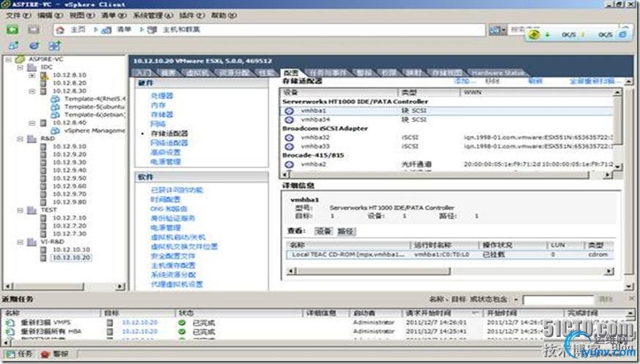Click the 全部重新扫描 link
The height and width of the screenshot is (364, 640).
coord(595,81)
